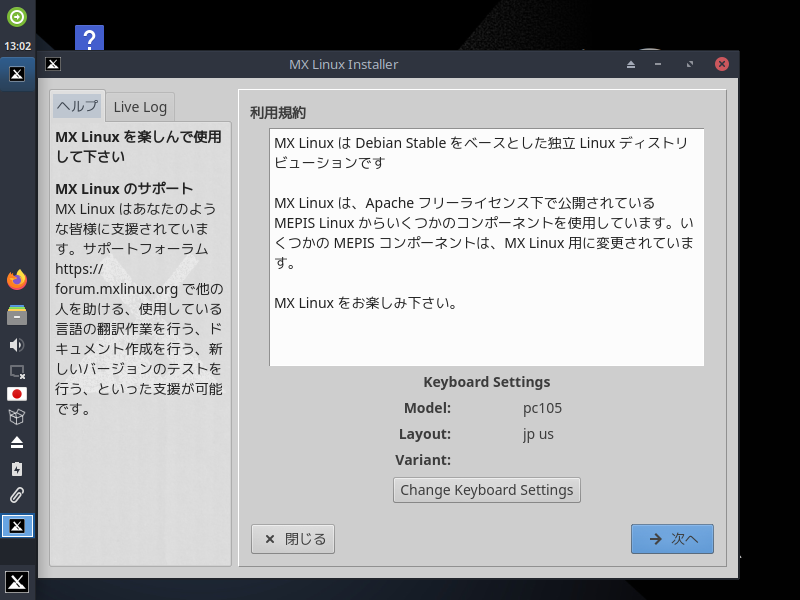Open the MX start menu button at bottom
This screenshot has width=800, height=600.
click(17, 582)
